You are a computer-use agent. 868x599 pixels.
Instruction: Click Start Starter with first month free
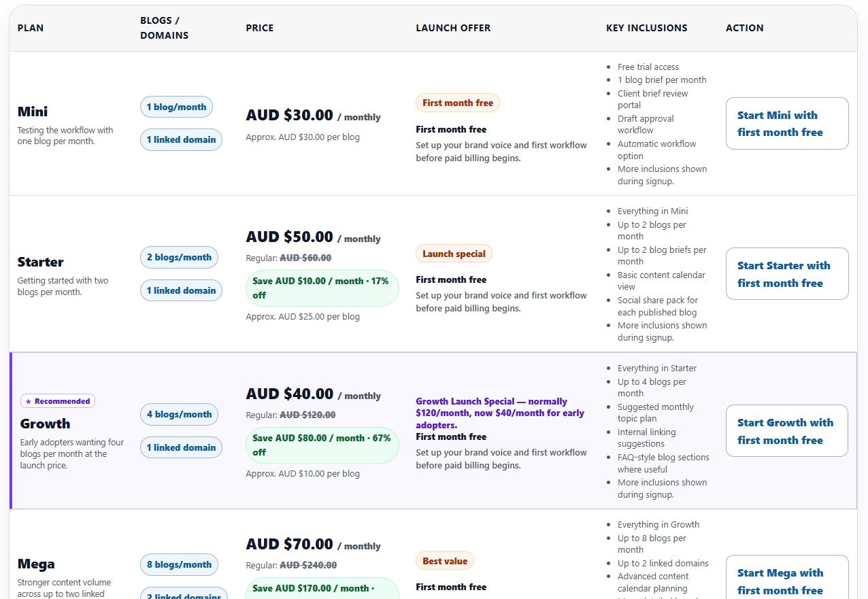(787, 274)
